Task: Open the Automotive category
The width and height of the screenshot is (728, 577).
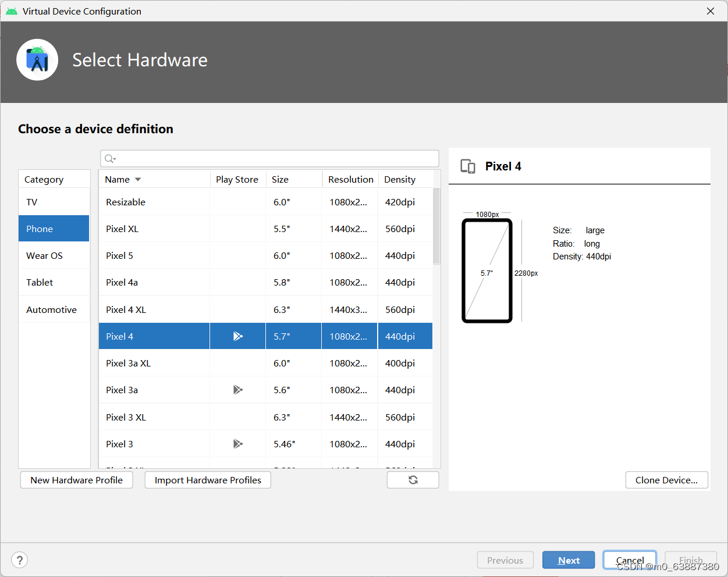Action: pos(54,309)
